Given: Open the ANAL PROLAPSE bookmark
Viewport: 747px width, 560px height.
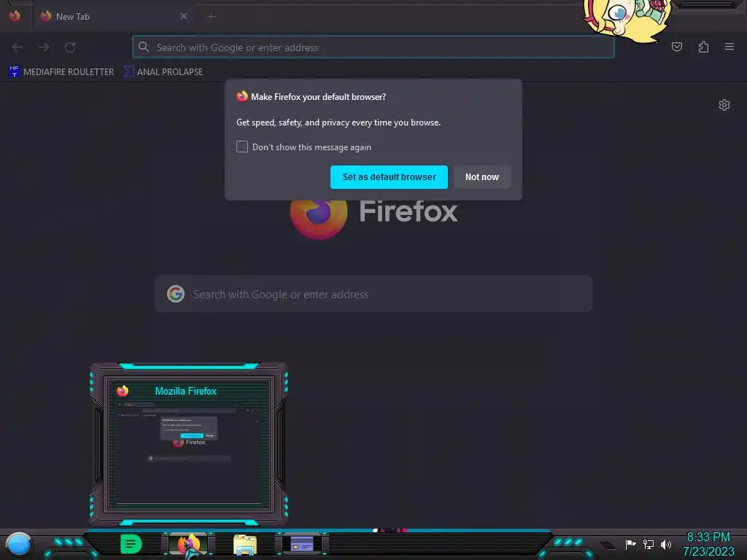Looking at the screenshot, I should (x=163, y=72).
